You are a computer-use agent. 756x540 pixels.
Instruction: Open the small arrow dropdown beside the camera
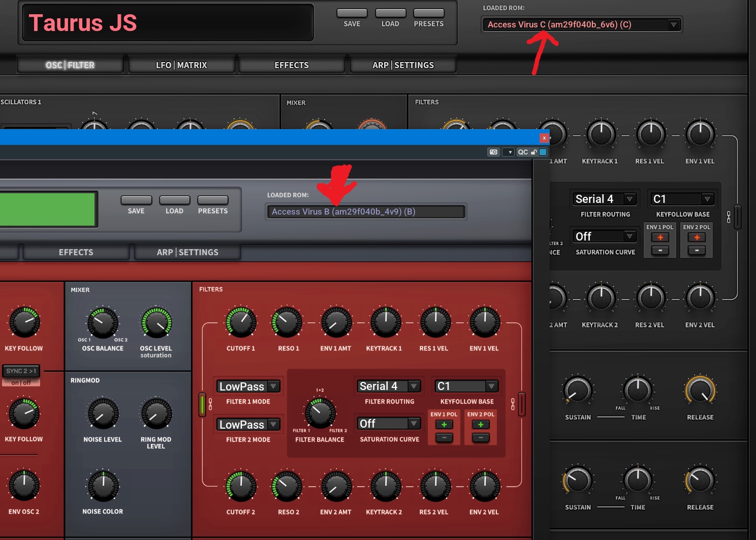509,152
